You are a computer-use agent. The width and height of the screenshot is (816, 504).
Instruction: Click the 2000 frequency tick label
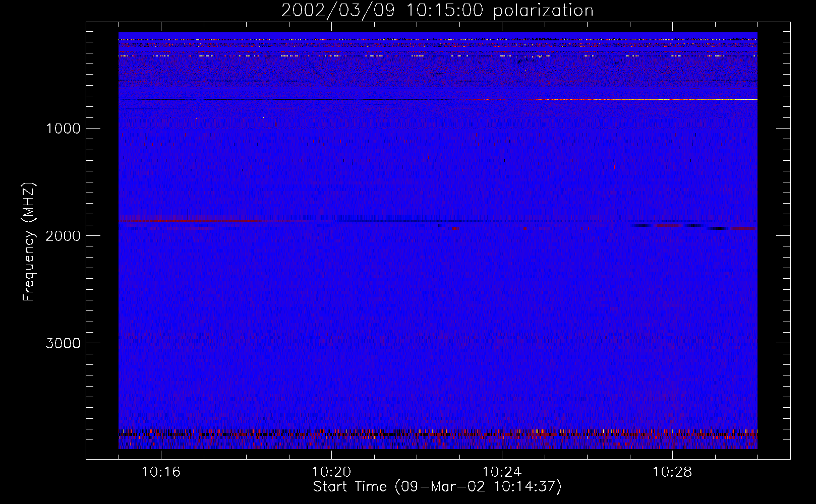click(x=63, y=236)
